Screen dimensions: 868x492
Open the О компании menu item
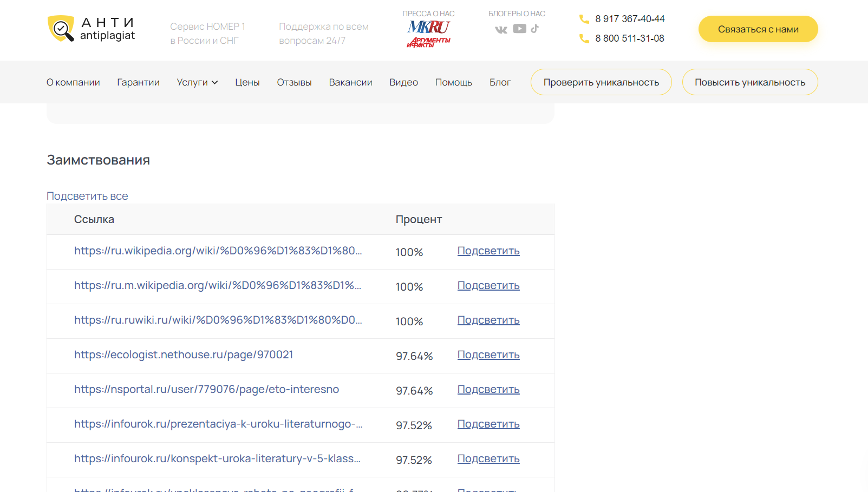click(x=73, y=82)
